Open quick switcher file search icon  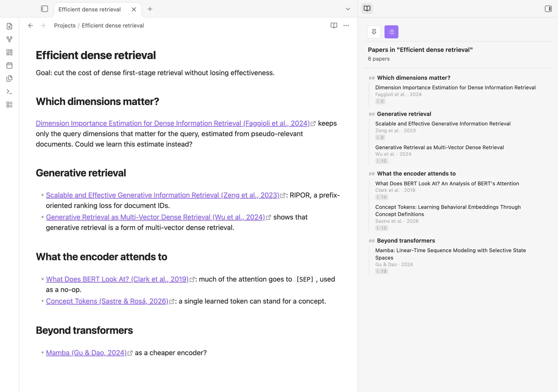[9, 26]
